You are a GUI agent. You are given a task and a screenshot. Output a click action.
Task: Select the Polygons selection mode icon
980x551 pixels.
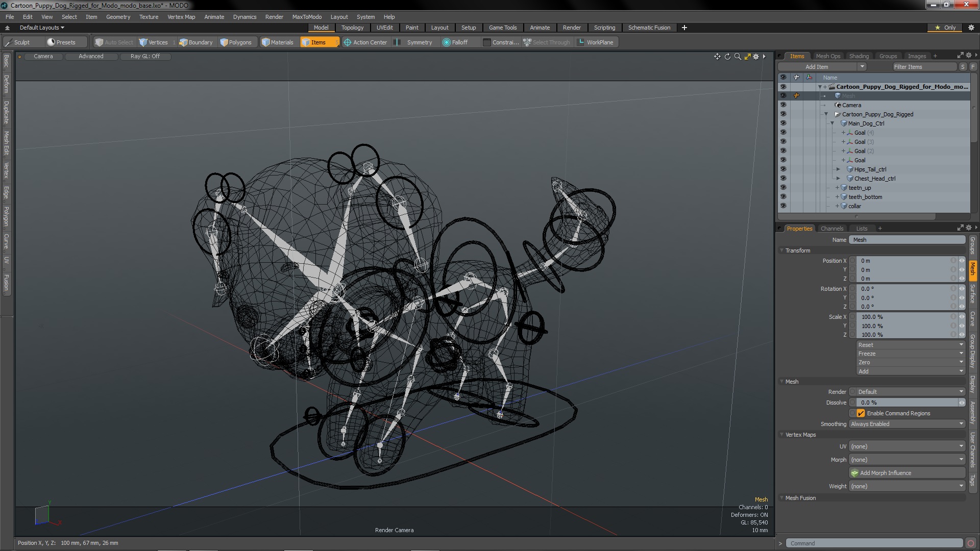224,42
